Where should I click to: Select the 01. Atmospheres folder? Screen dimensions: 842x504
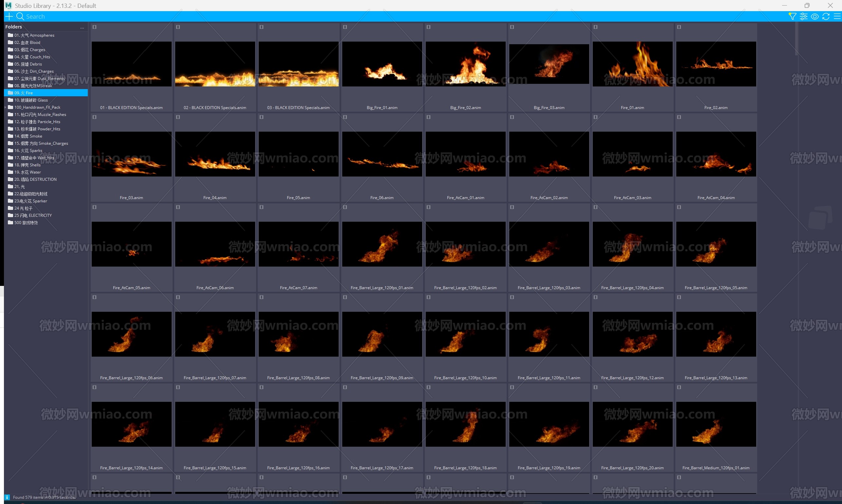tap(46, 35)
